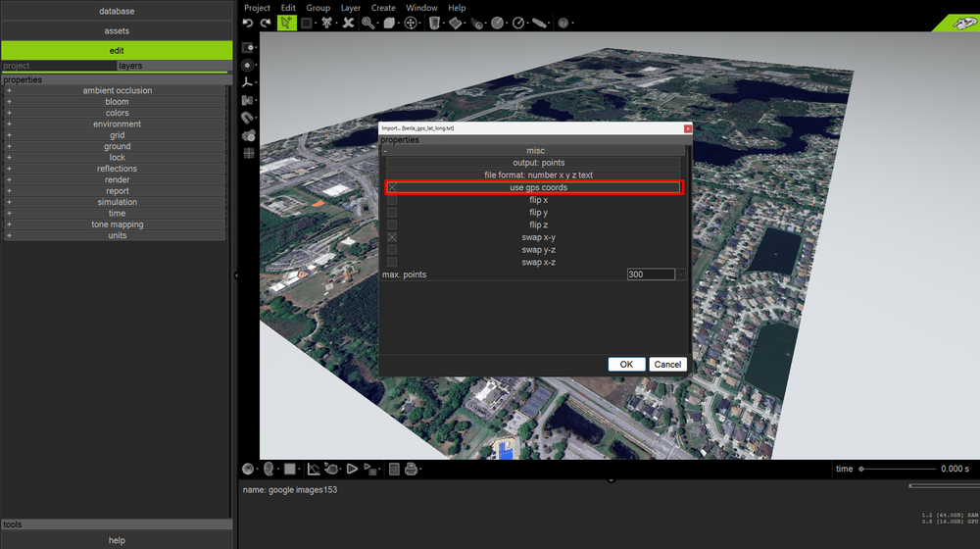The image size is (980, 549).
Task: Cancel the import dialog
Action: 667,364
